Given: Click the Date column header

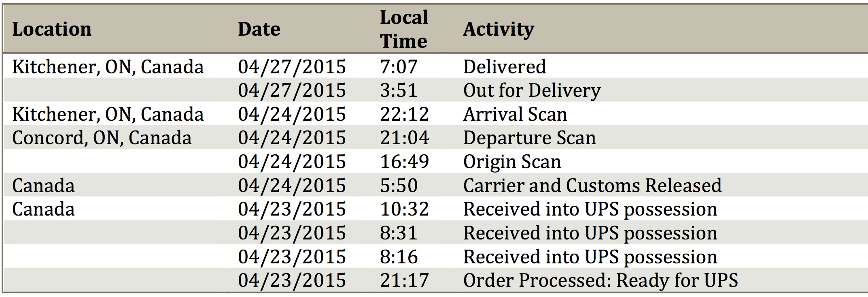Looking at the screenshot, I should click(259, 29).
